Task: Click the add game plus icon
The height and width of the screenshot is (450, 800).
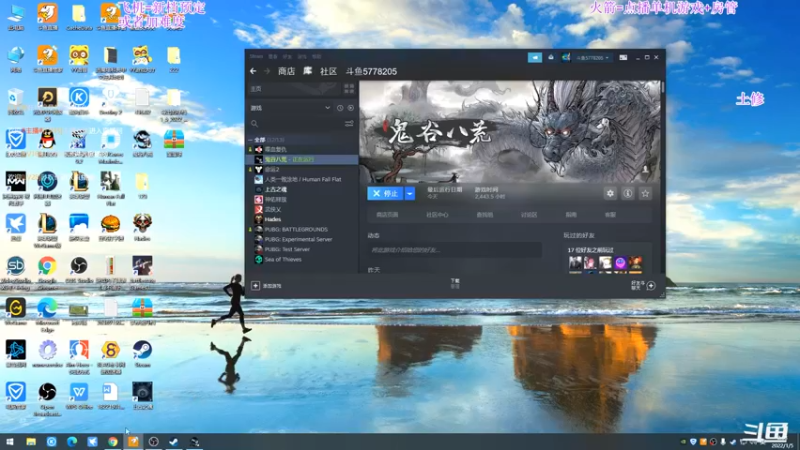Action: (256, 286)
